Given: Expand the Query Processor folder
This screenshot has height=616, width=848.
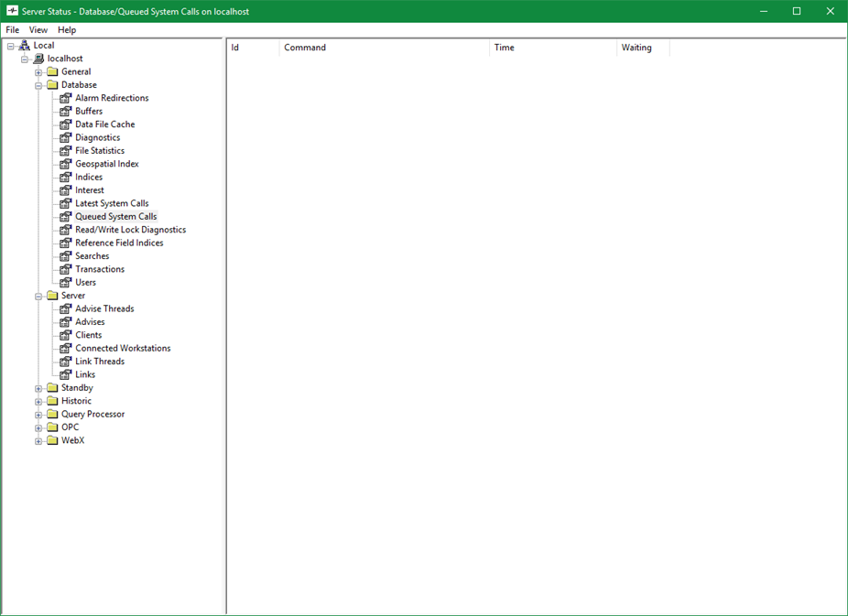Looking at the screenshot, I should 38,415.
